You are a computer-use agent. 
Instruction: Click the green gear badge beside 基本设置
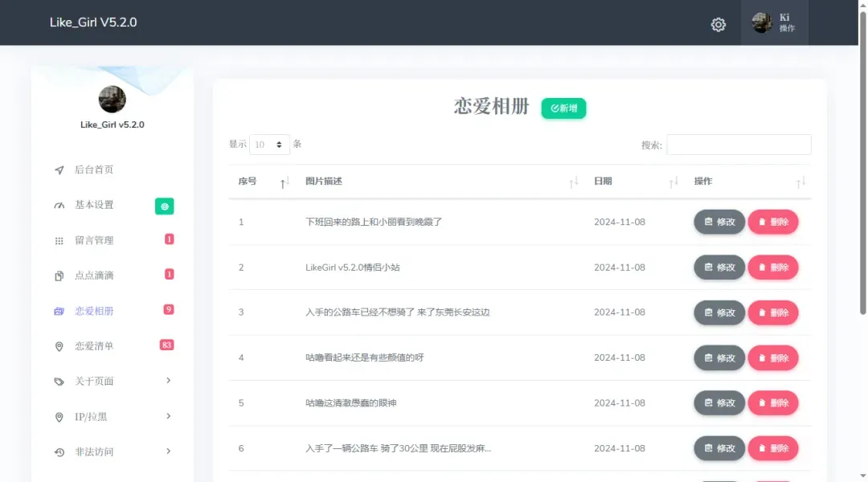coord(164,206)
